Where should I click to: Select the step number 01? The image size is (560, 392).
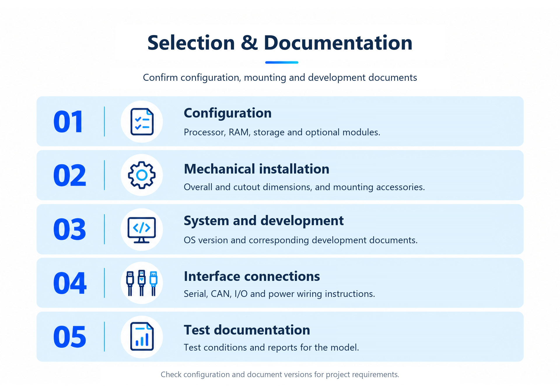(x=68, y=122)
